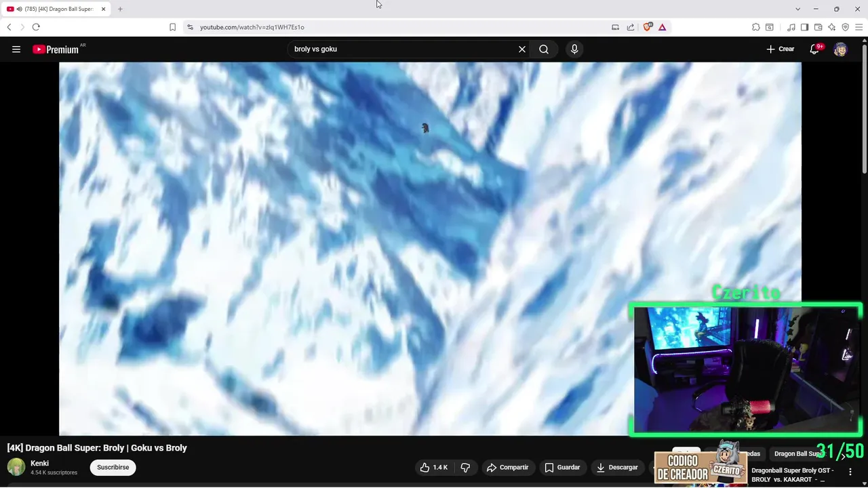Go forward with the browser forward arrow

(22, 27)
